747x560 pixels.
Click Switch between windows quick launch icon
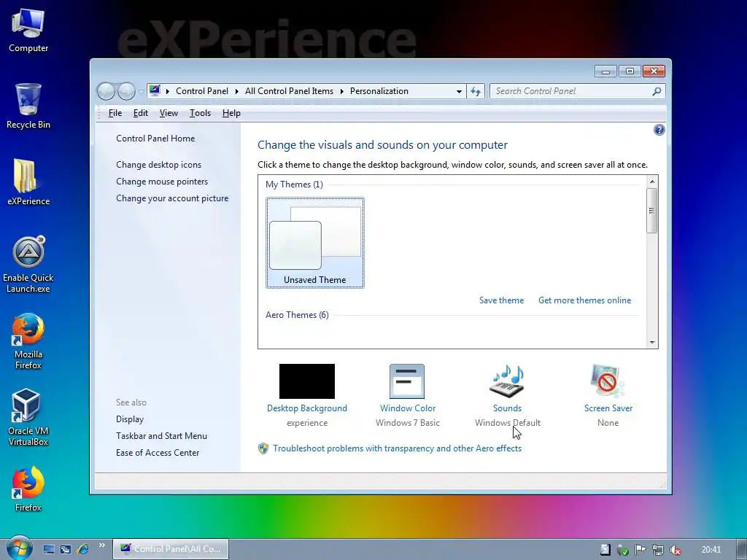coord(65,549)
